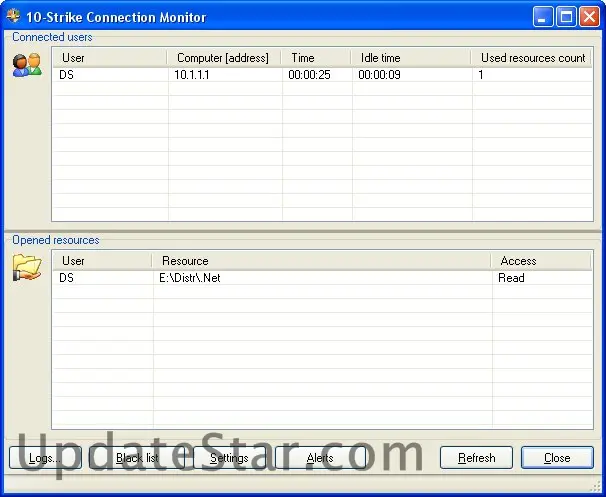Select the time value 00:00:25

[x=309, y=75]
